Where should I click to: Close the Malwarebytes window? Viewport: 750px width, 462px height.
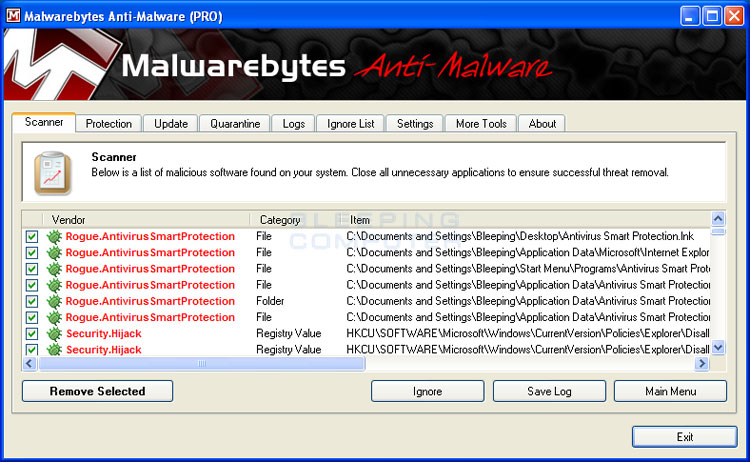pyautogui.click(x=734, y=16)
